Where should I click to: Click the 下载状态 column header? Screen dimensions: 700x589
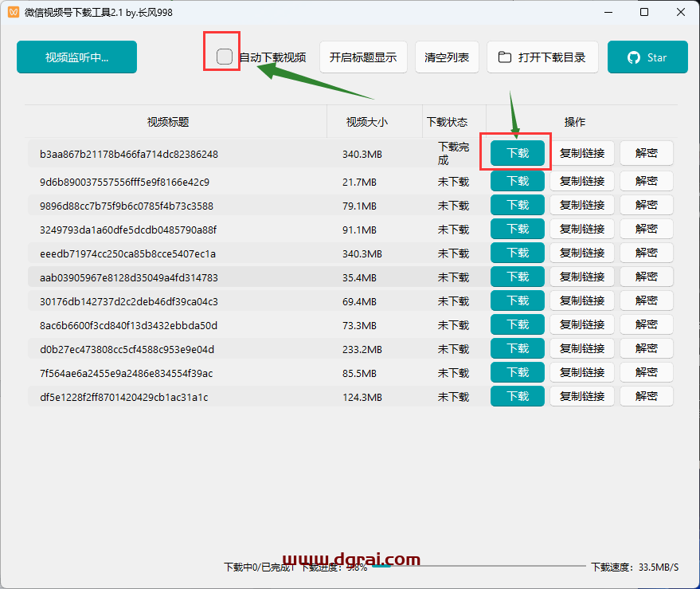[447, 122]
